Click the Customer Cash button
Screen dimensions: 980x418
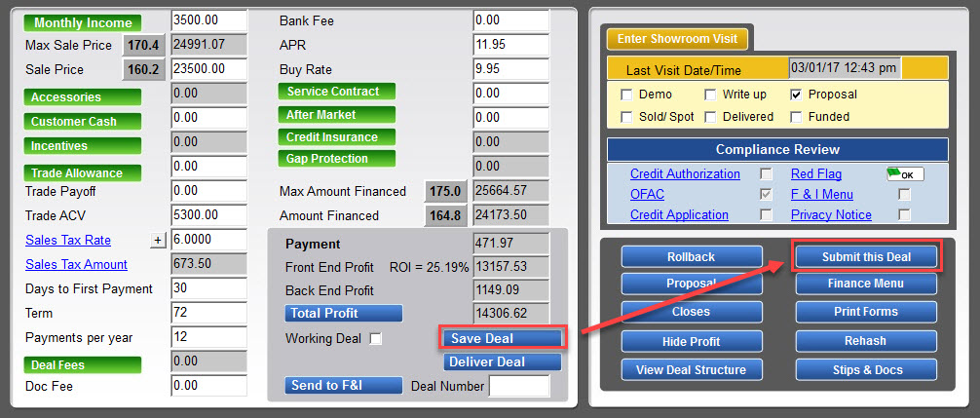[x=83, y=121]
